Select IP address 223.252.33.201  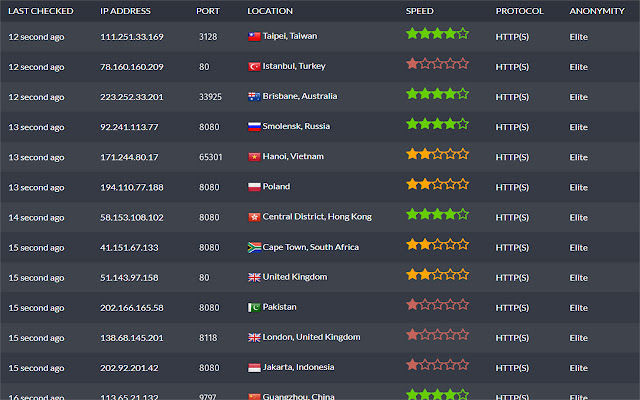coord(132,97)
